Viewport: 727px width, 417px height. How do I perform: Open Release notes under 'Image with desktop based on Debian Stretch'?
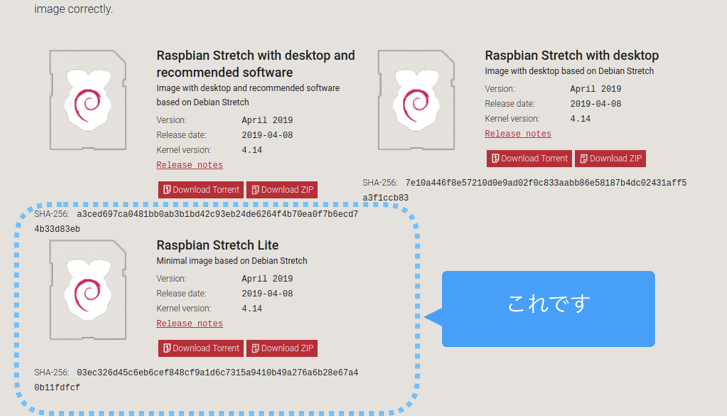click(518, 134)
